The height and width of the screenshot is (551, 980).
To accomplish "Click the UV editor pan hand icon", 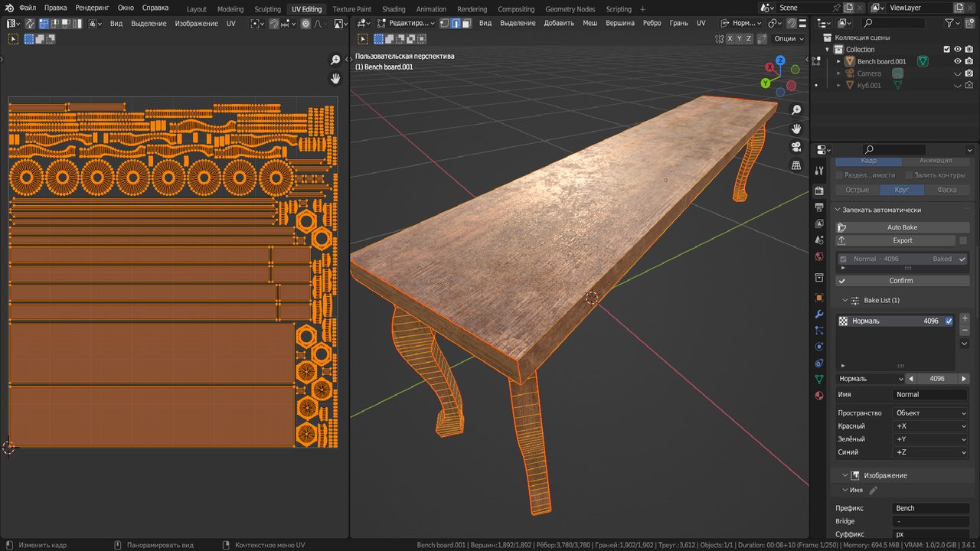I will tap(335, 79).
